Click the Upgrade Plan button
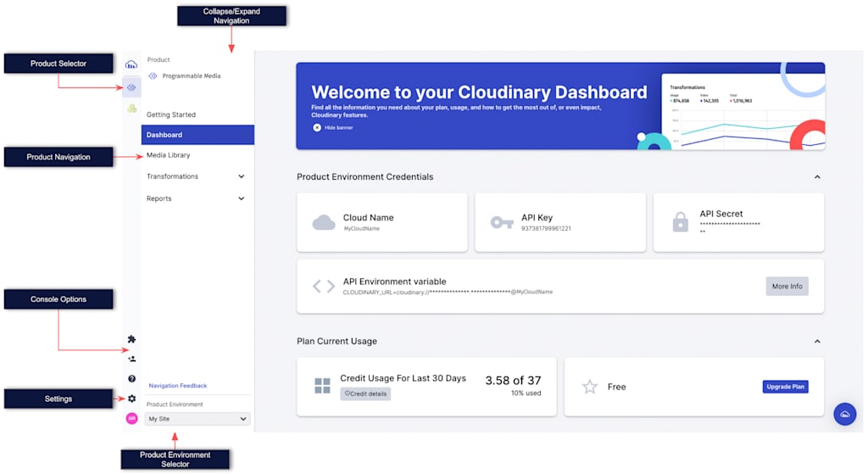This screenshot has width=868, height=474. coord(785,387)
